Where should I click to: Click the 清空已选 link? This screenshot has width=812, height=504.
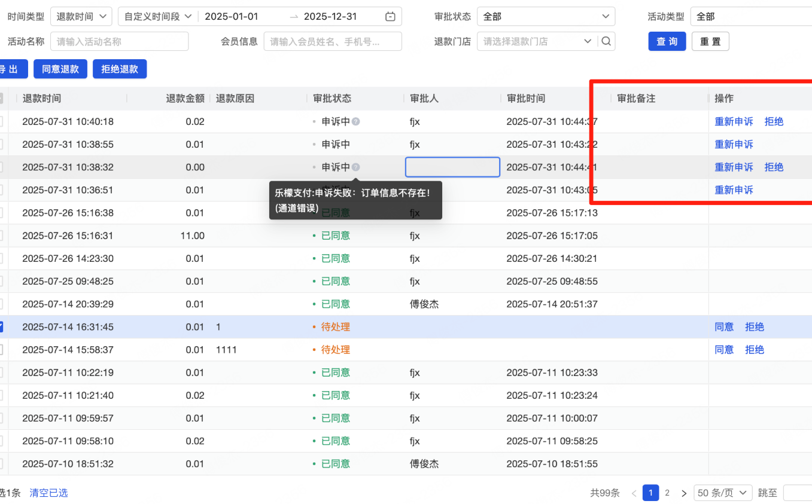click(49, 493)
